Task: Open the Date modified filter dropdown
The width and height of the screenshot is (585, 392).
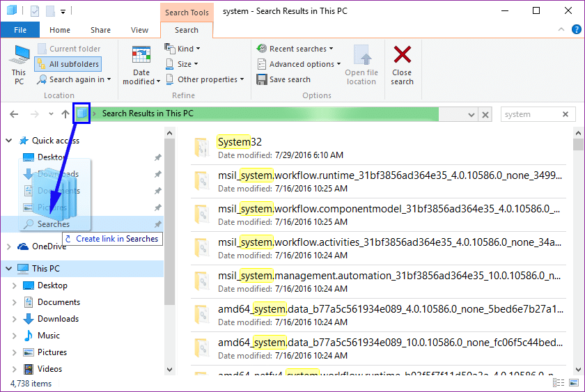Action: point(141,65)
